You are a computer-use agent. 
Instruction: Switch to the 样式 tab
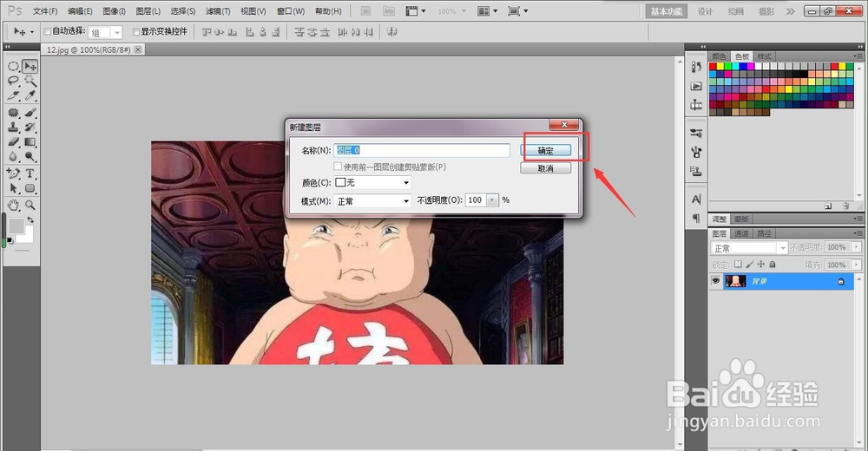(764, 56)
